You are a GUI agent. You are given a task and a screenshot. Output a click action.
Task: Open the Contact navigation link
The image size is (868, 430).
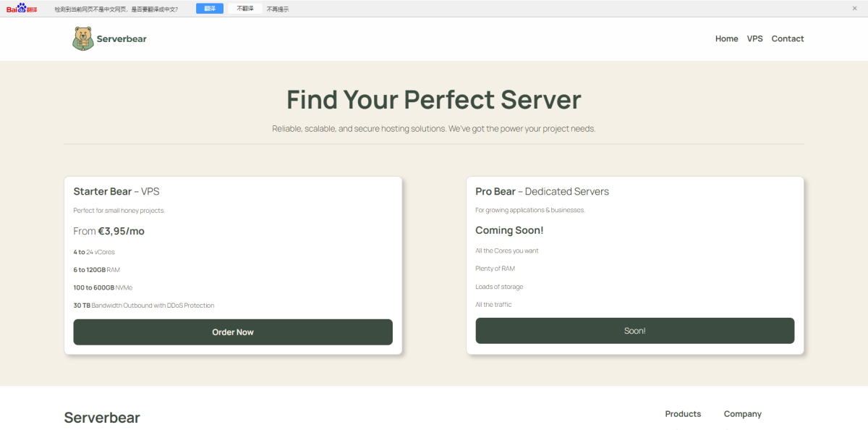pos(787,39)
